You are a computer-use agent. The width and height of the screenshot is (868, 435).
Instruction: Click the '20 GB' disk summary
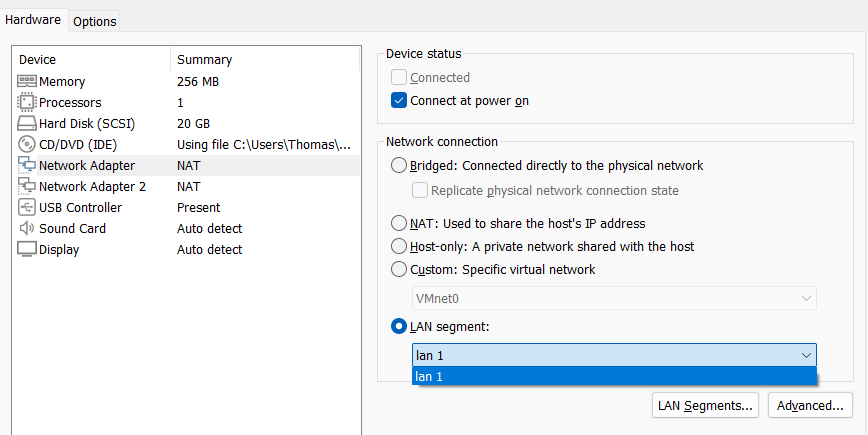(193, 124)
